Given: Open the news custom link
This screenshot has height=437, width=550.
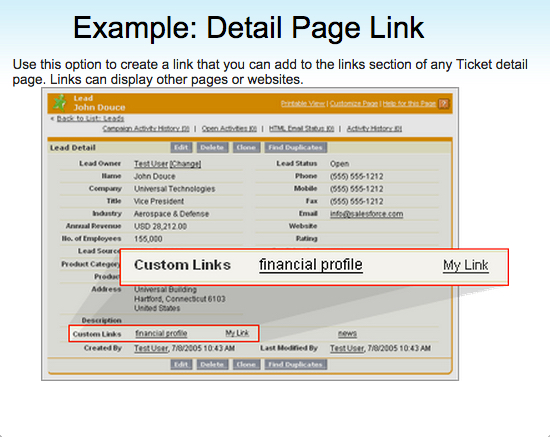Looking at the screenshot, I should [347, 333].
